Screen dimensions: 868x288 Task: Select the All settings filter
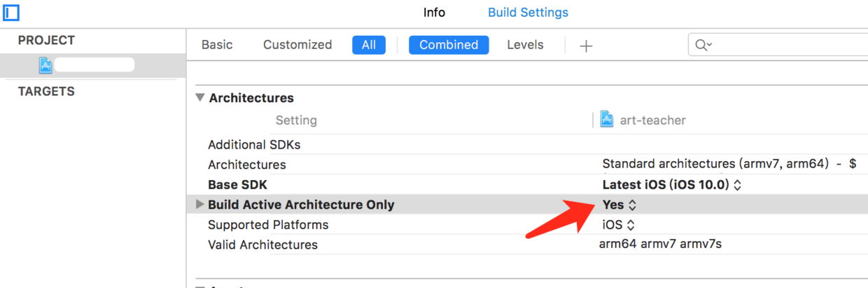(x=369, y=45)
